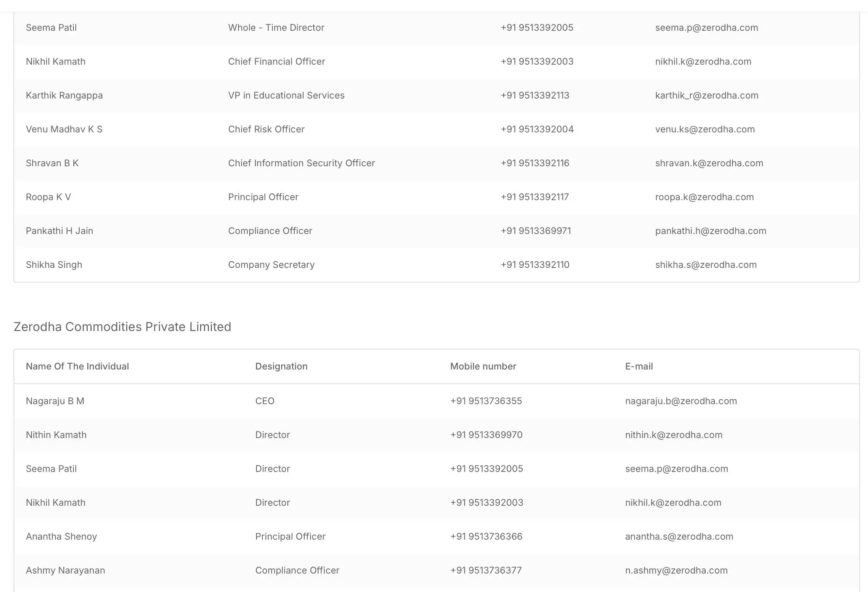Click the 'Mobile number' column header
The image size is (868, 592).
coord(483,366)
